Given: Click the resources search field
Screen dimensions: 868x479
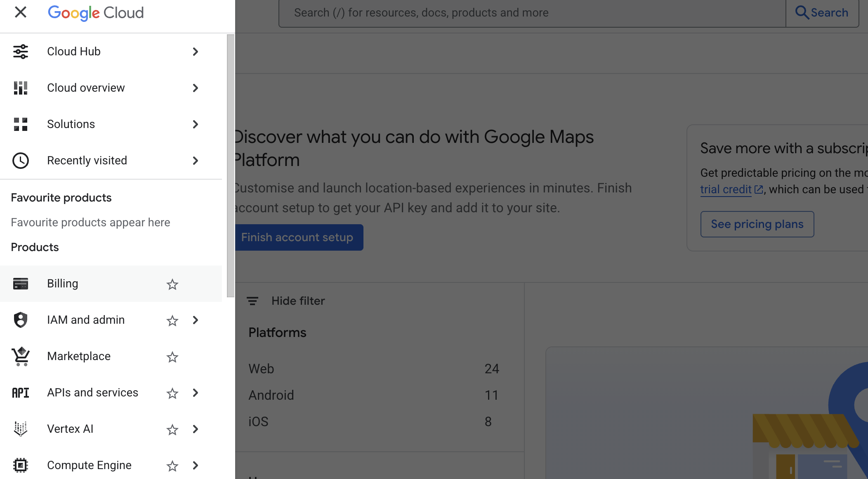Looking at the screenshot, I should (532, 12).
